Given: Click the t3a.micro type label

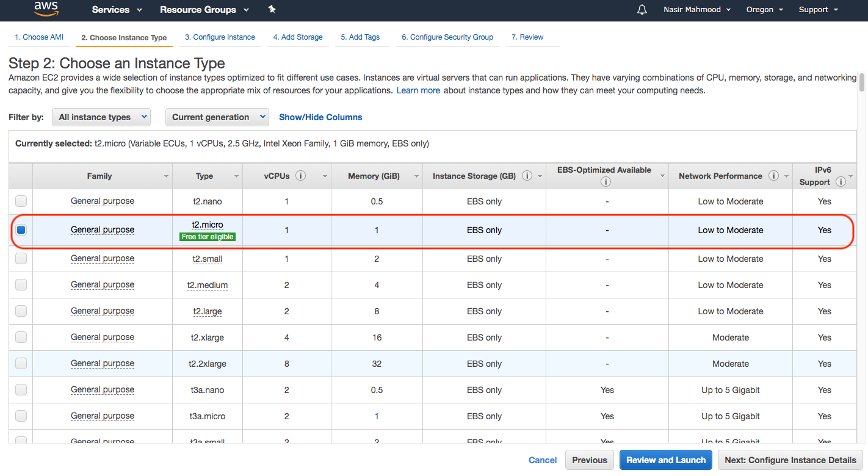Looking at the screenshot, I should (x=208, y=416).
